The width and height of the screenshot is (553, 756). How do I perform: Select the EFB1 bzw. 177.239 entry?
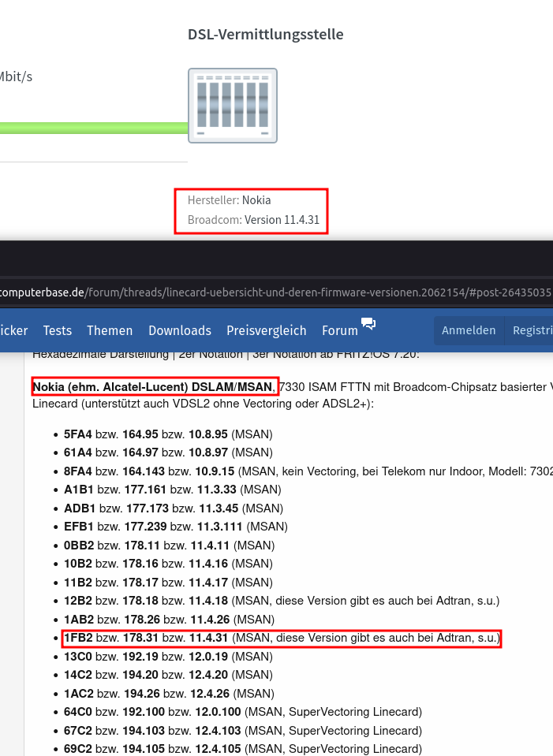176,527
